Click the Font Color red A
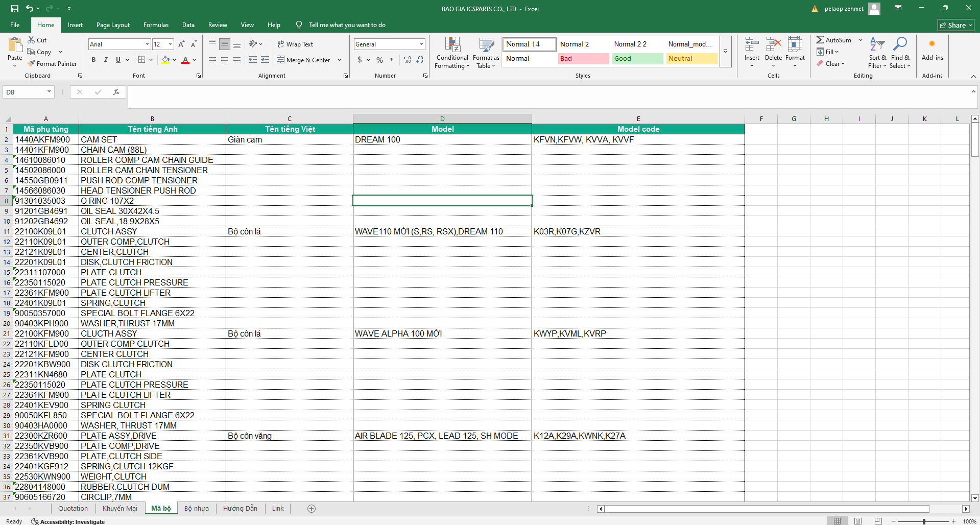This screenshot has height=525, width=980. (185, 60)
